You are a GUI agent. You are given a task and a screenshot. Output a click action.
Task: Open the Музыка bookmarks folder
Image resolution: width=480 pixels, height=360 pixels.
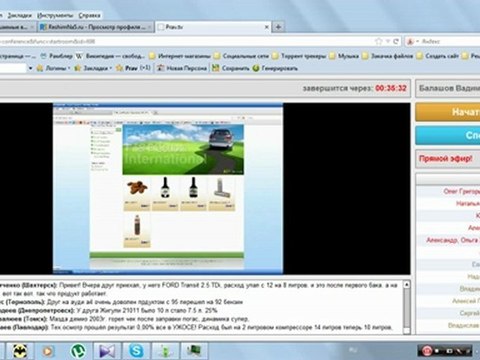click(x=344, y=56)
